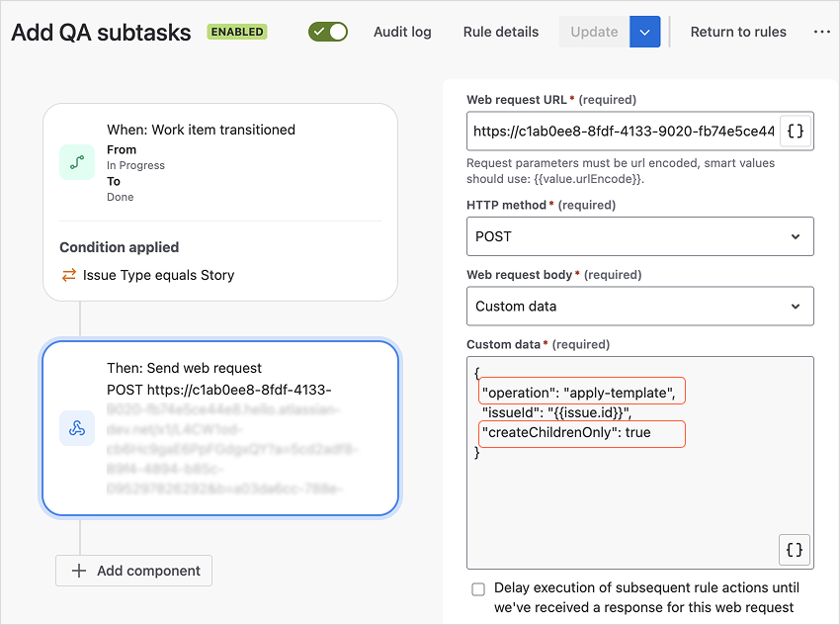Open the Update button dropdown arrow
840x625 pixels.
click(x=645, y=32)
